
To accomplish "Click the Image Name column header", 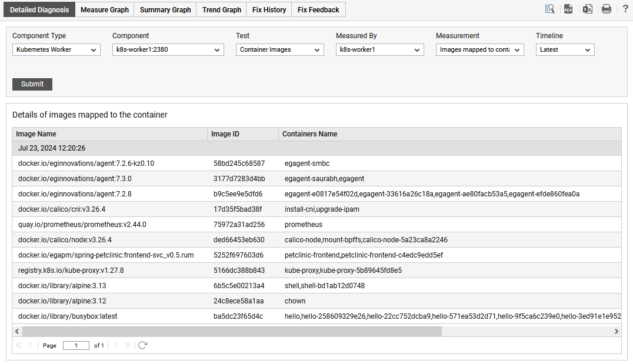I will click(110, 134).
